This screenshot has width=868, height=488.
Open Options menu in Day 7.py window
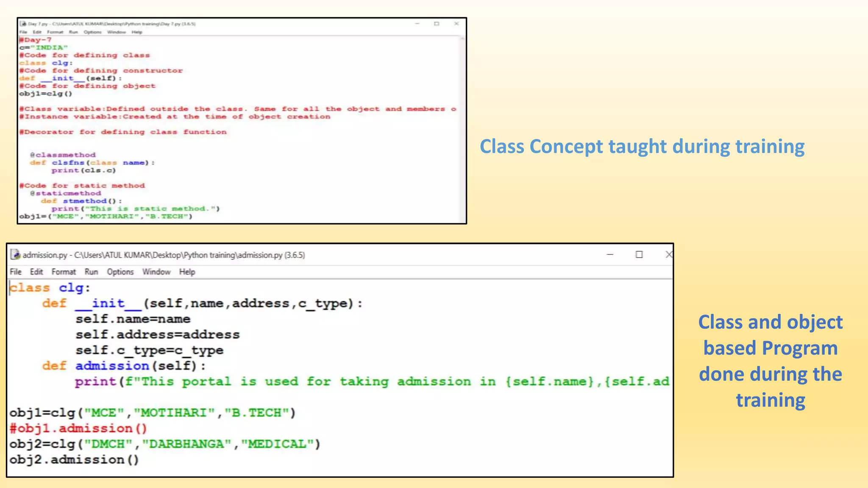coord(92,32)
